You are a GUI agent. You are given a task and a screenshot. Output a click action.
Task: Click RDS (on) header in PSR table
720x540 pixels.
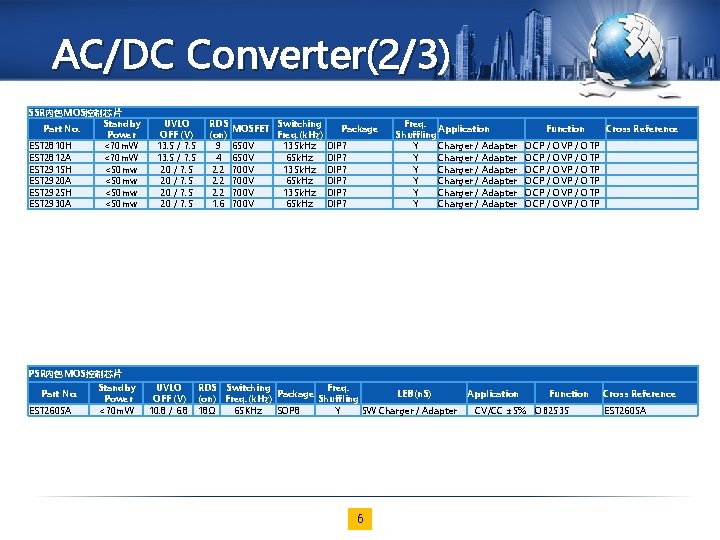pos(207,394)
